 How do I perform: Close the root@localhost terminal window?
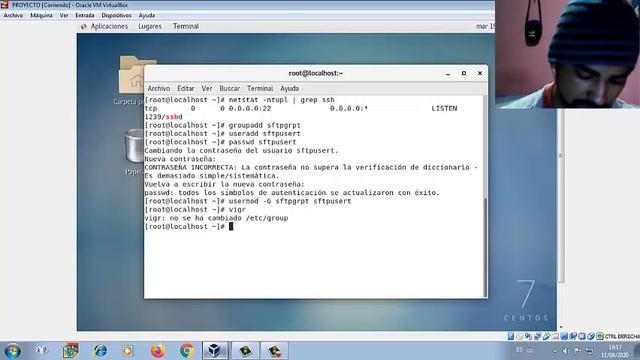(x=480, y=73)
